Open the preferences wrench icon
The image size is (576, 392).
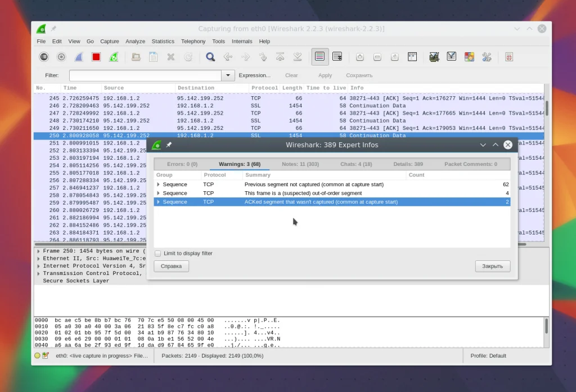[487, 57]
